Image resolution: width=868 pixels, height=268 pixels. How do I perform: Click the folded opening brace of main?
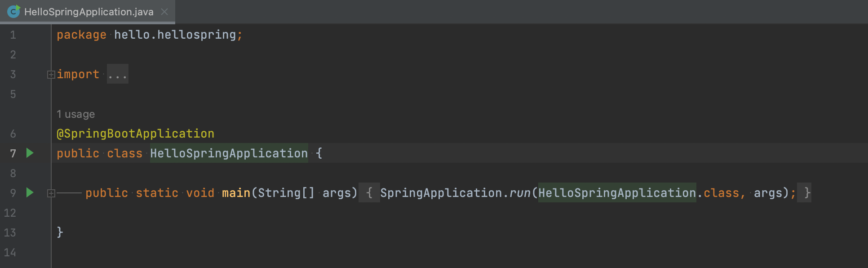pyautogui.click(x=369, y=192)
